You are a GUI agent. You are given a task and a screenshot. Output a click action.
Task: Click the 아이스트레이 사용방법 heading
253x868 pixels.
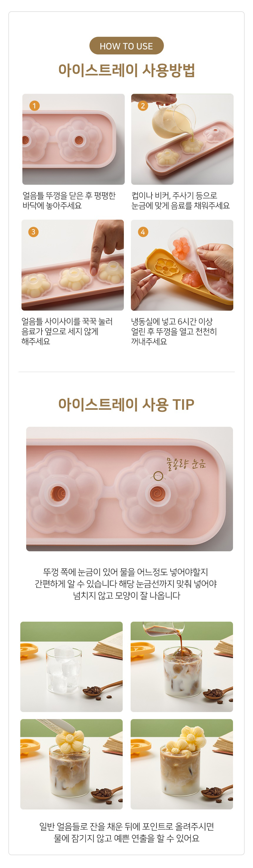pos(126,70)
